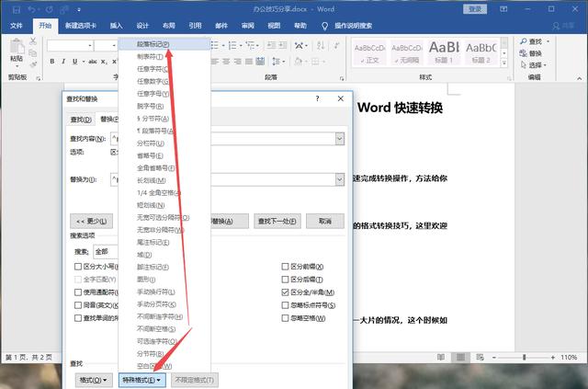
Task: Expand the 查找内容 history dropdown
Action: pos(340,139)
